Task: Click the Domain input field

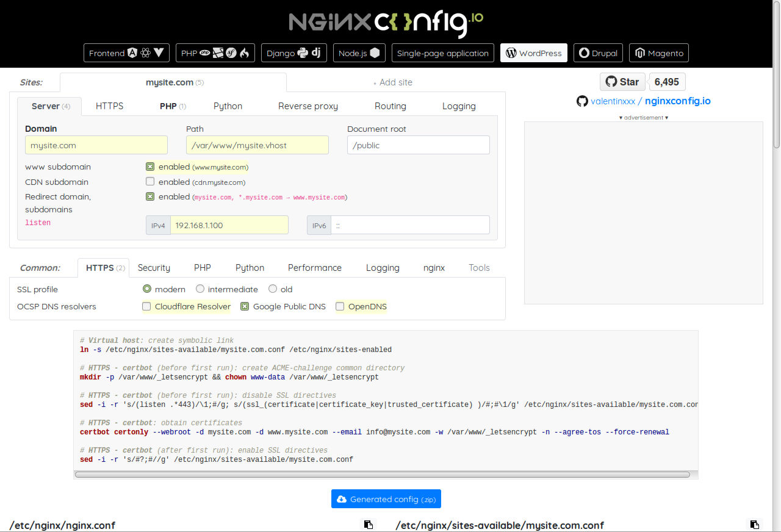Action: click(x=96, y=145)
